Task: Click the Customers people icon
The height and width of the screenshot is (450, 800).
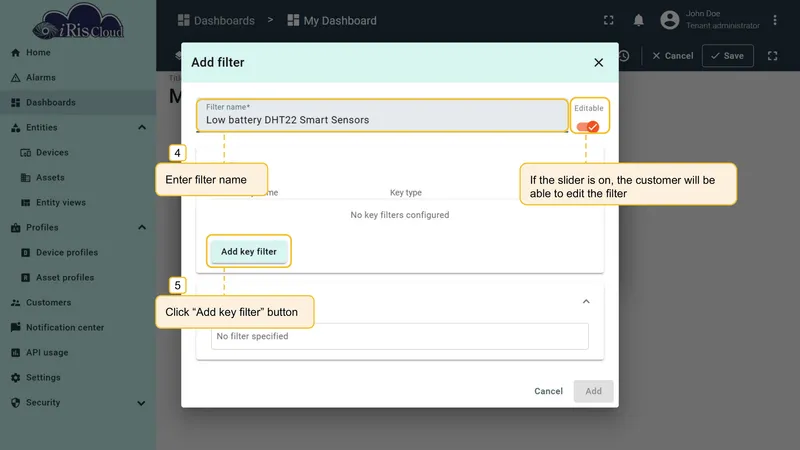Action: [x=15, y=303]
